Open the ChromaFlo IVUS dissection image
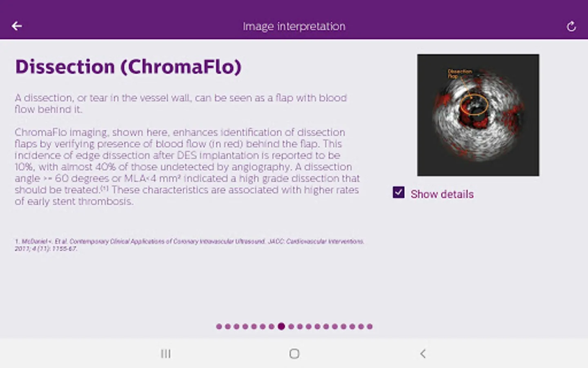This screenshot has width=588, height=368. pyautogui.click(x=478, y=115)
